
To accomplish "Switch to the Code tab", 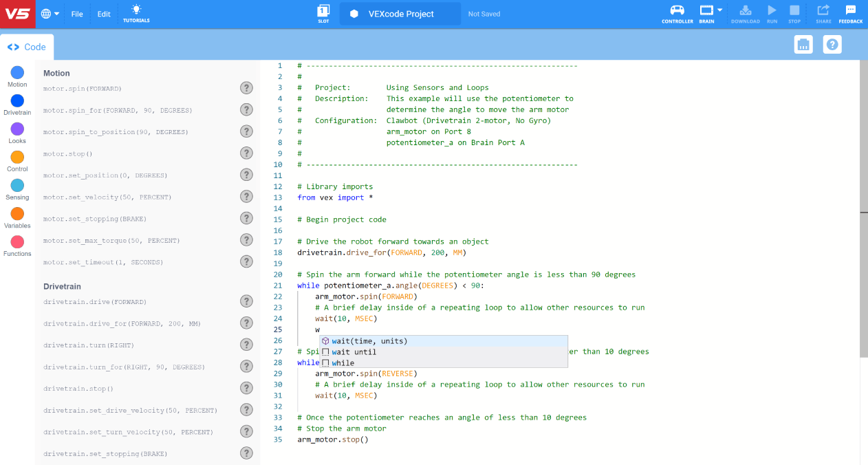I will [x=27, y=47].
